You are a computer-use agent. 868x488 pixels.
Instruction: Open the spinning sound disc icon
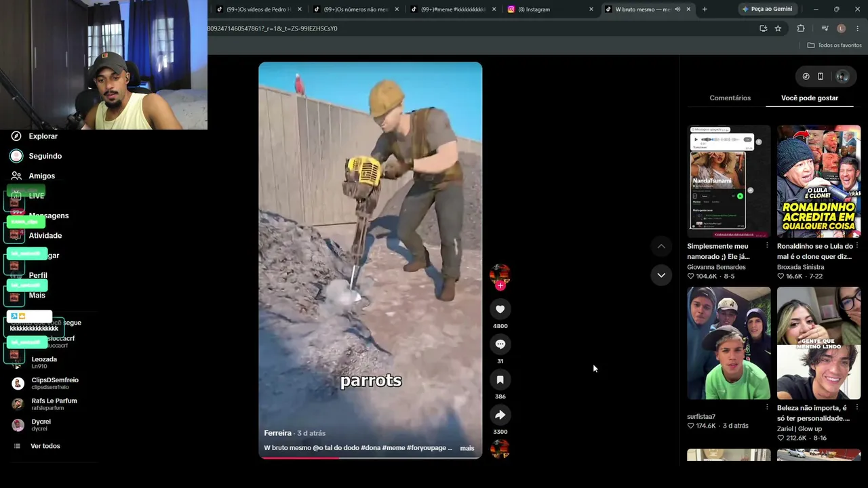pos(500,449)
